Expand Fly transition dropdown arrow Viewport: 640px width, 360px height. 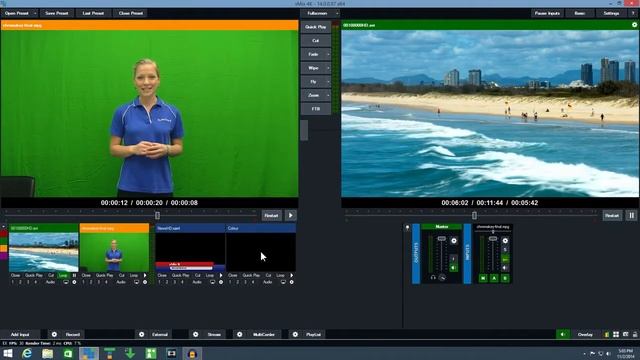328,82
